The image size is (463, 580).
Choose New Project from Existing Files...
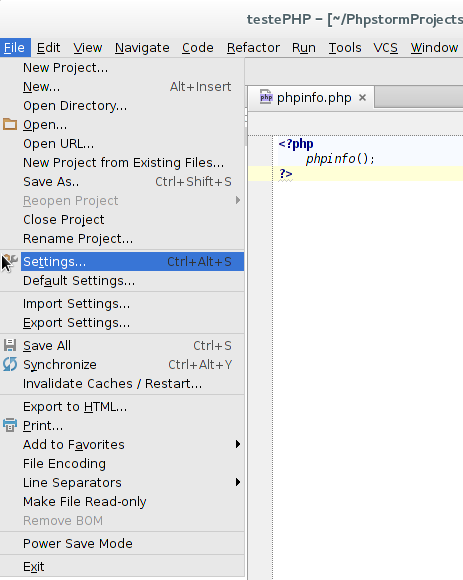[122, 162]
